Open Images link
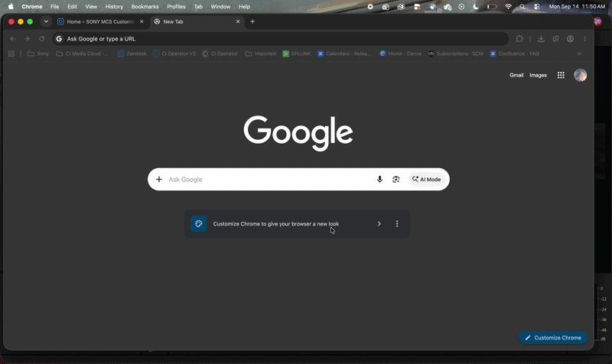 click(538, 75)
